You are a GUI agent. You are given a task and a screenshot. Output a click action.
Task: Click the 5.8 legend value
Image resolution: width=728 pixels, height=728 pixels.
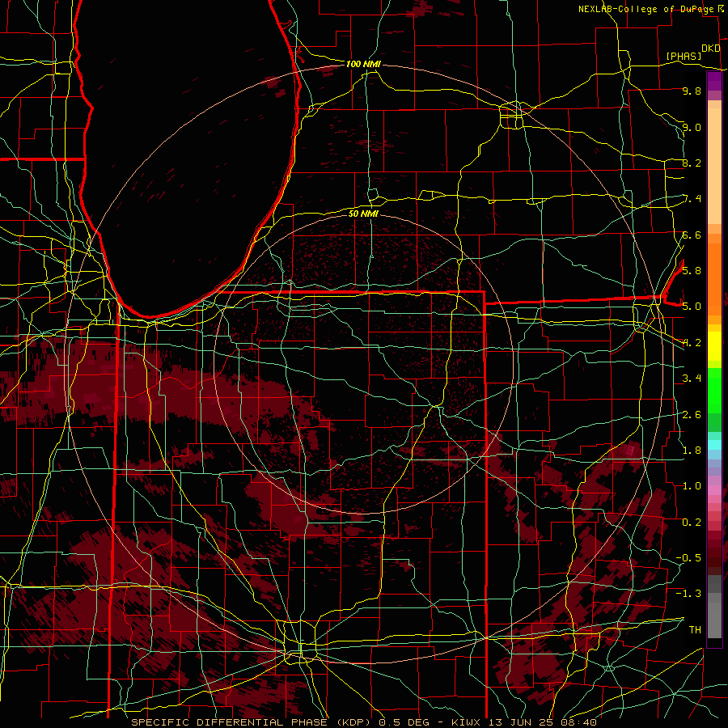692,270
